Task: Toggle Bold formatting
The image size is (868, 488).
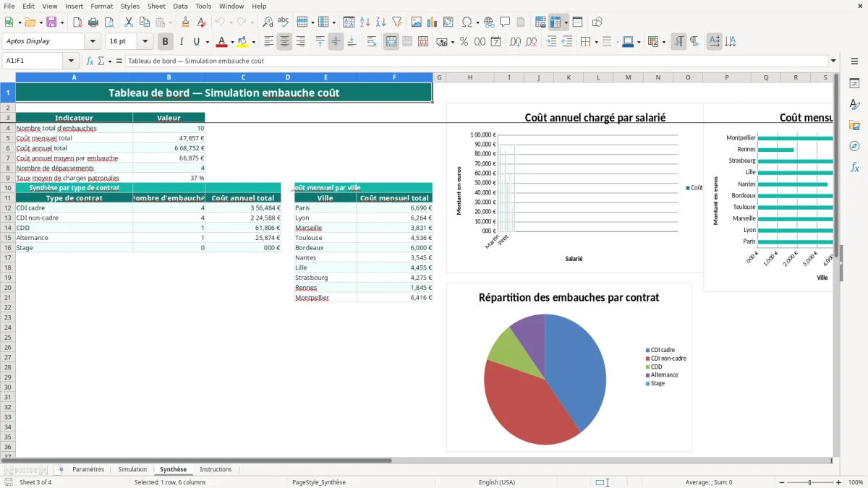Action: [x=166, y=42]
